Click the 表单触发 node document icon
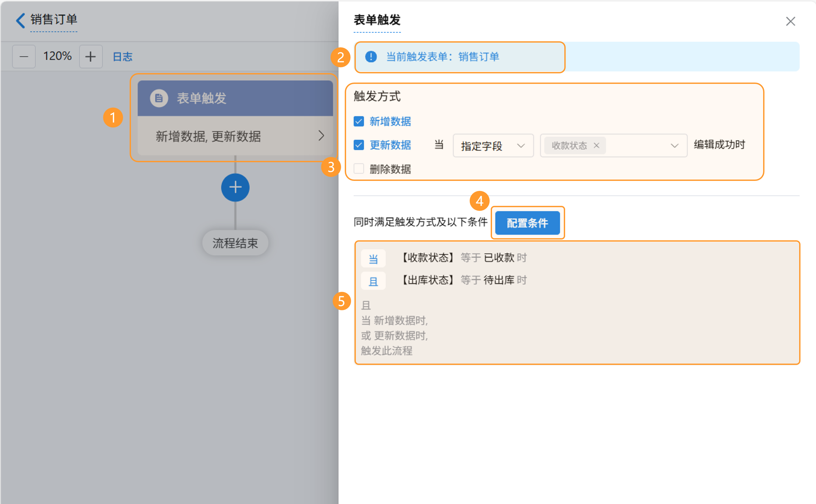816x504 pixels. [x=159, y=98]
